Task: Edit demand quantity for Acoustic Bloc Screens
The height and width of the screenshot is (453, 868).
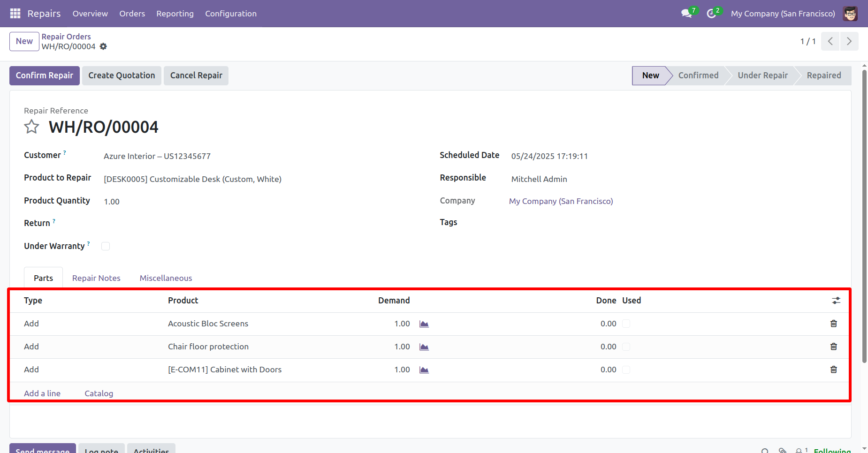Action: coord(402,324)
